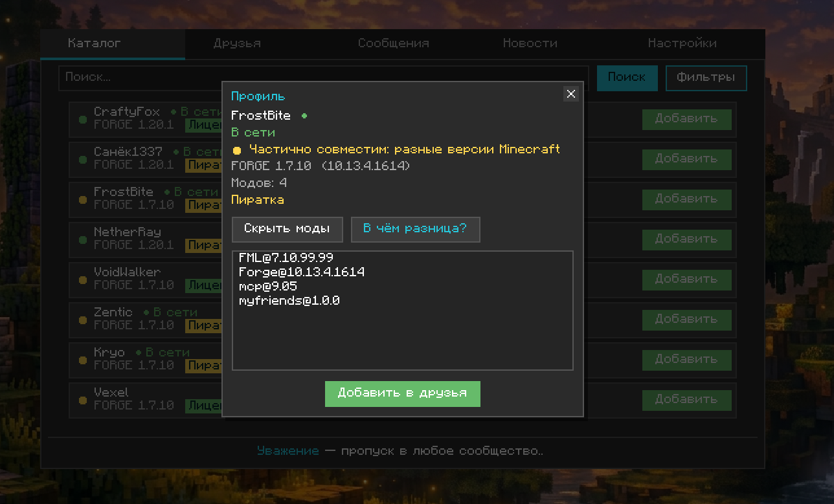Select the Zentic player name

pos(113,312)
